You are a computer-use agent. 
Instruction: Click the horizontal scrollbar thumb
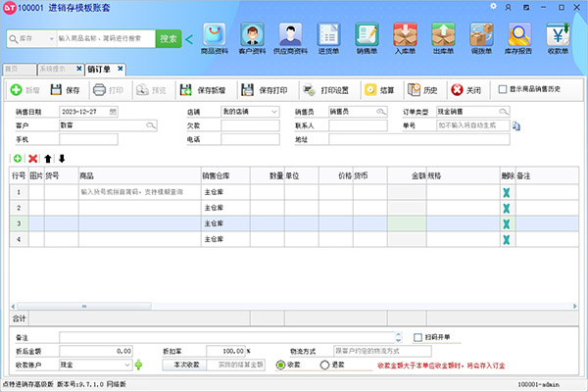(84, 307)
